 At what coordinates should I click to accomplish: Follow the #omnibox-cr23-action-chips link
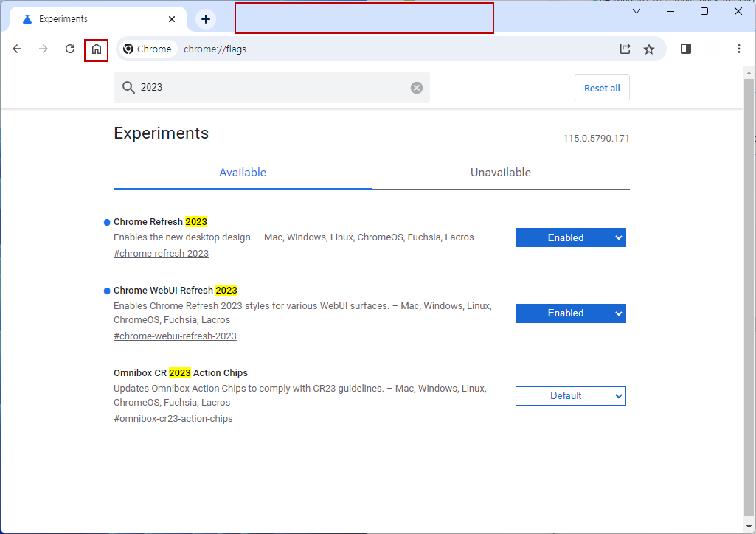click(x=173, y=419)
